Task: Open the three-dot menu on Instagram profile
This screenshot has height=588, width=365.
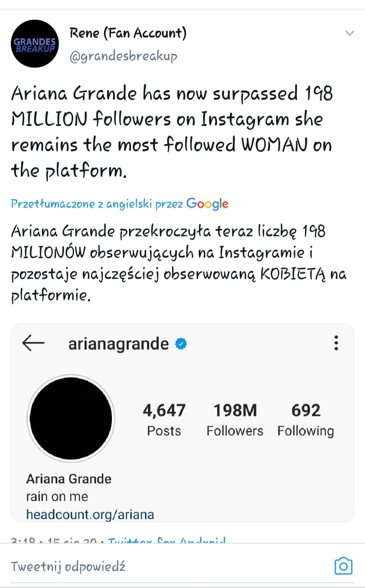Action: click(x=336, y=343)
